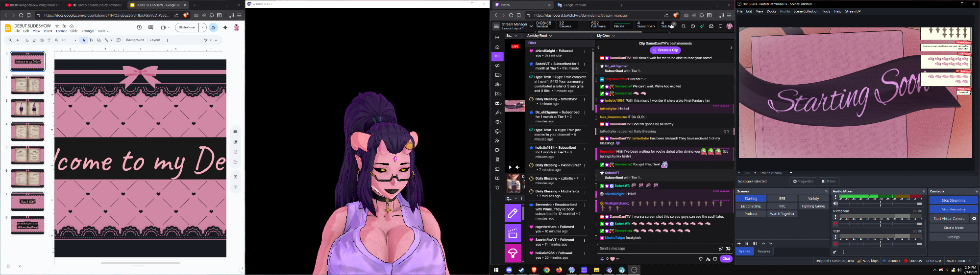
Task: Expand the zoom level Fit dropdown
Action: pos(75,40)
